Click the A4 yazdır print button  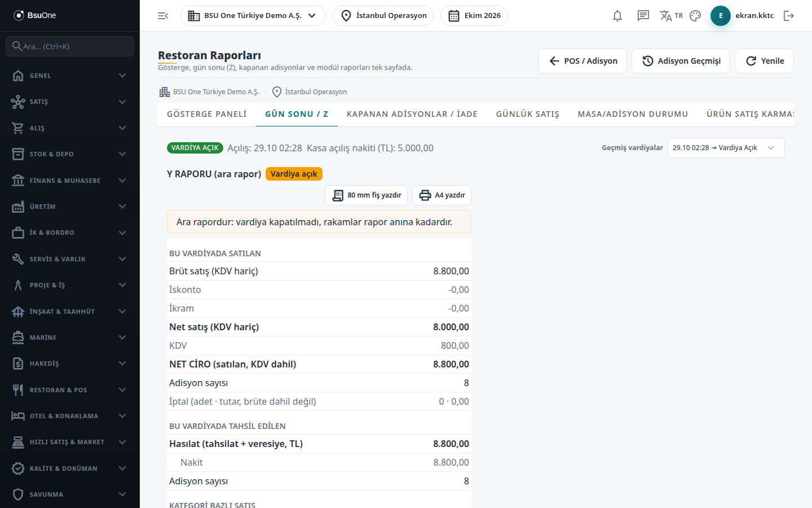pos(442,195)
